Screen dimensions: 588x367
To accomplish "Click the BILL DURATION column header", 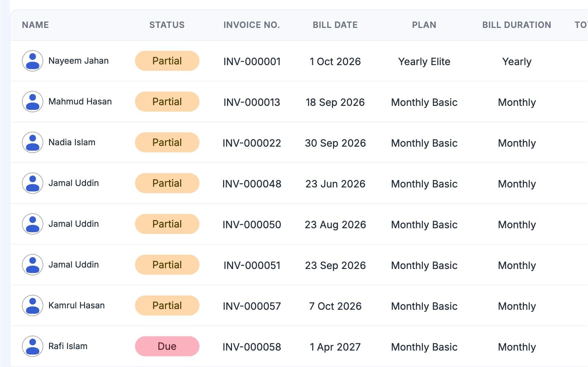I will click(x=517, y=25).
